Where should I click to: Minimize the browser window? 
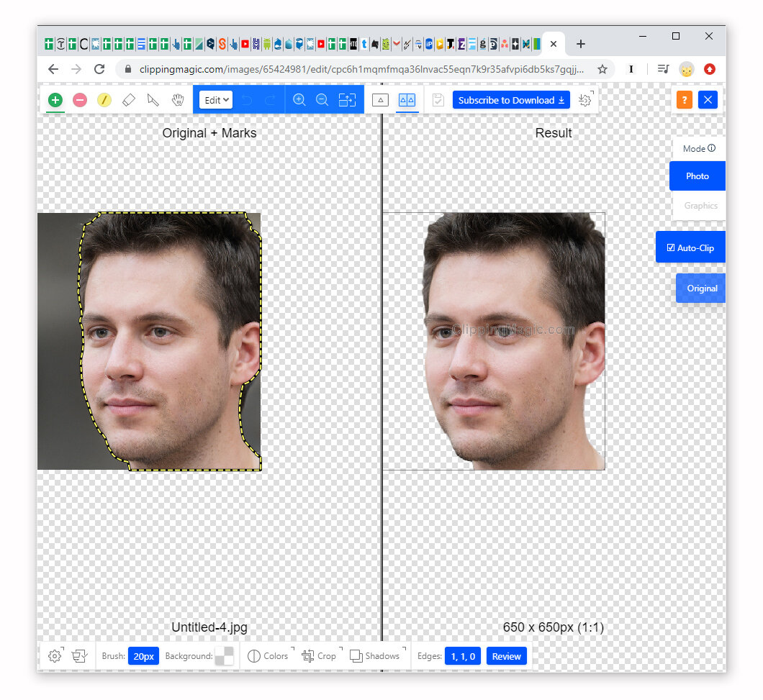[x=643, y=36]
